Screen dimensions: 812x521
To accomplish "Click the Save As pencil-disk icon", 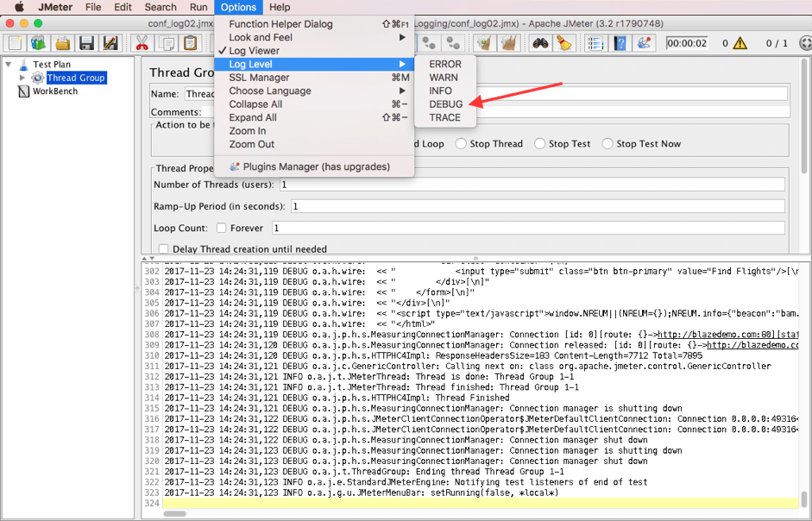I will [110, 43].
